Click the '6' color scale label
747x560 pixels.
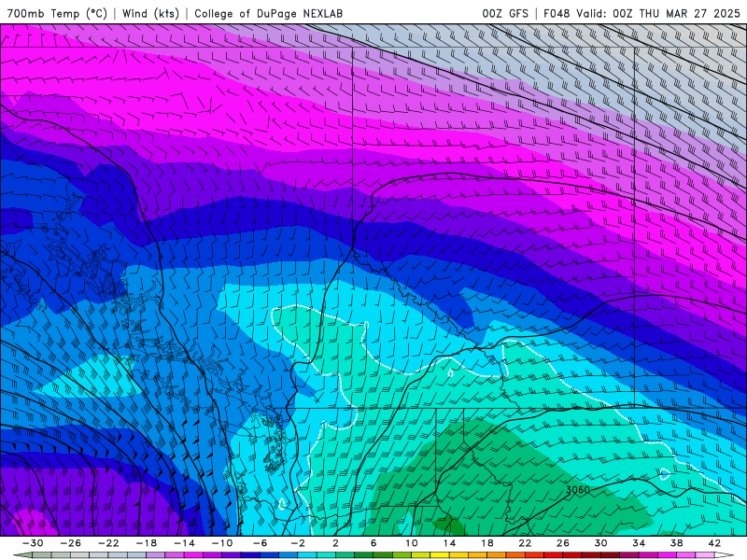(x=373, y=543)
